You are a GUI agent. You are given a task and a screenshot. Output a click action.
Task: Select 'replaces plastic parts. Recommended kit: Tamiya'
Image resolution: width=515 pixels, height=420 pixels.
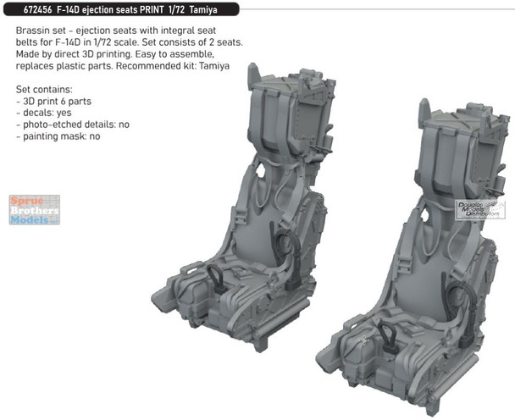coord(123,66)
